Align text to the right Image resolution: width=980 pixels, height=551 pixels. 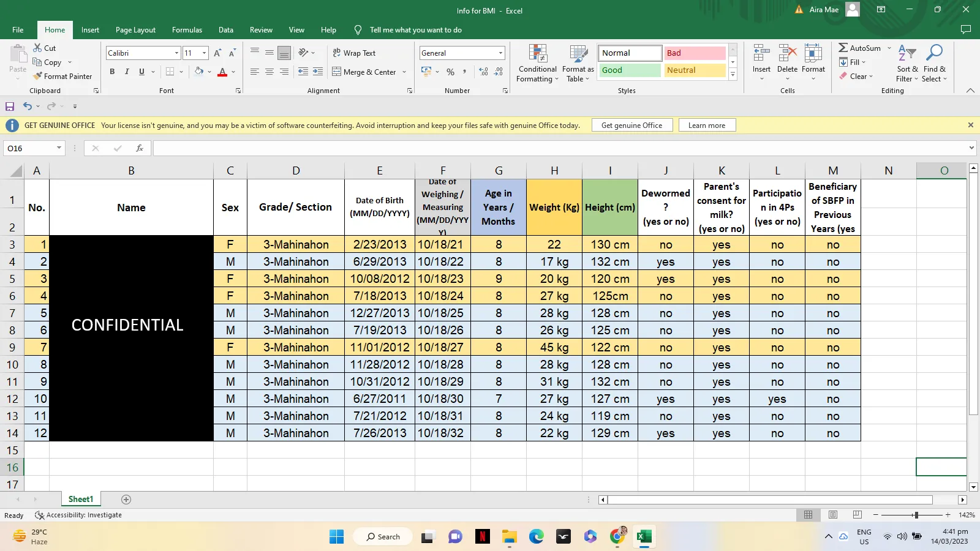pos(284,72)
